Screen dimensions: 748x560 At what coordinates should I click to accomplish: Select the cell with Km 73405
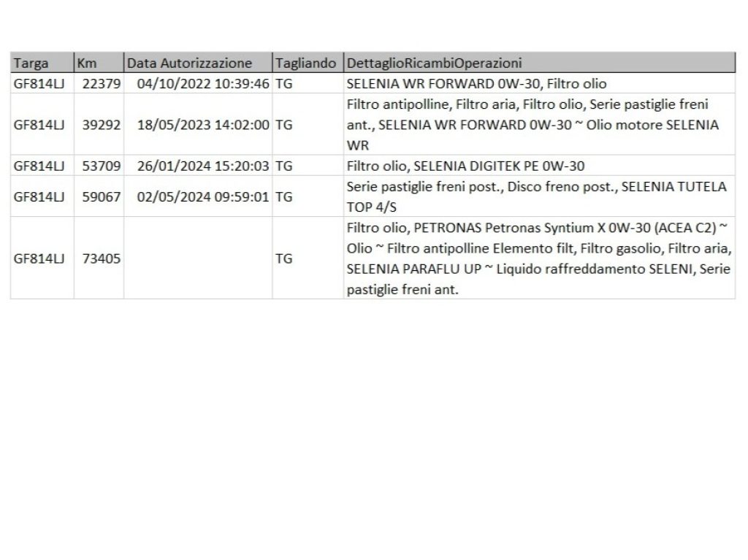tap(99, 258)
